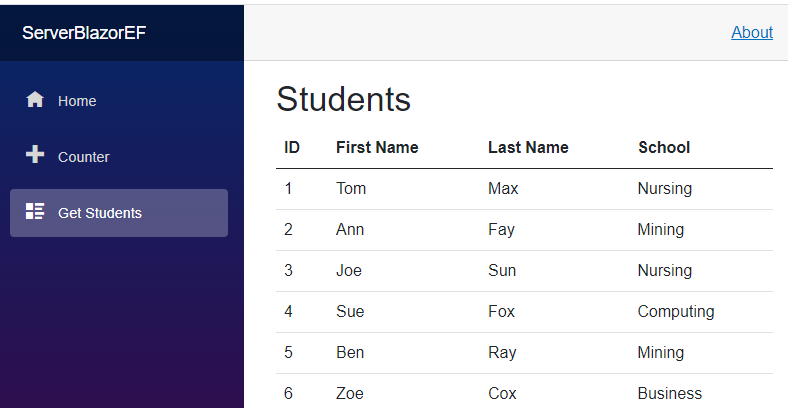Click the Last Name column header
This screenshot has height=408, width=788.
[528, 147]
